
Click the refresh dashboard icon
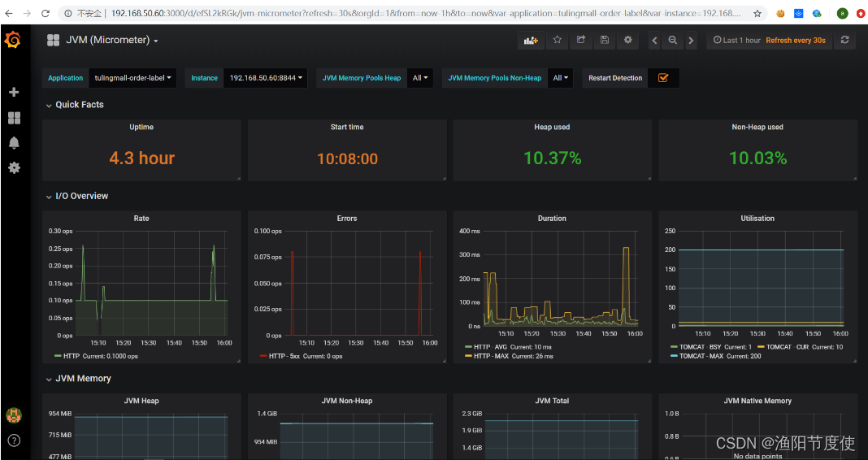point(844,40)
